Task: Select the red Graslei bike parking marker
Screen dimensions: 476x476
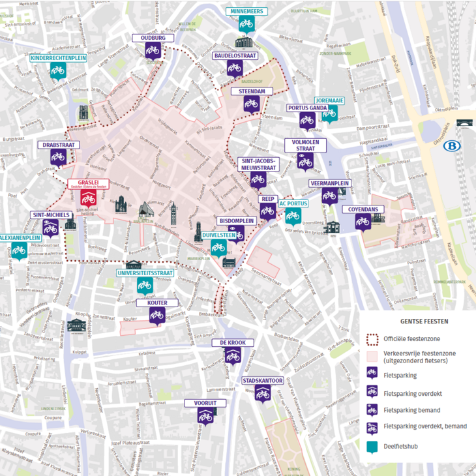Action: [88, 199]
